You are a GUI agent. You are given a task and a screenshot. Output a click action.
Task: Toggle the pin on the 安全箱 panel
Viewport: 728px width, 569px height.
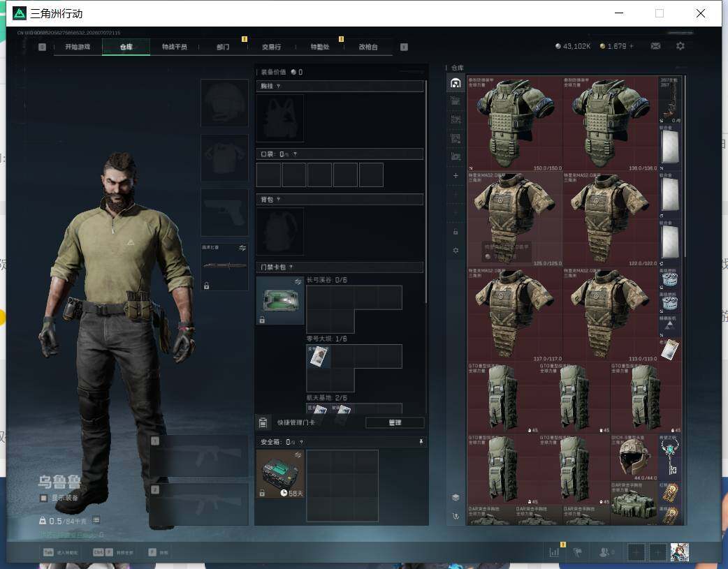(x=421, y=442)
